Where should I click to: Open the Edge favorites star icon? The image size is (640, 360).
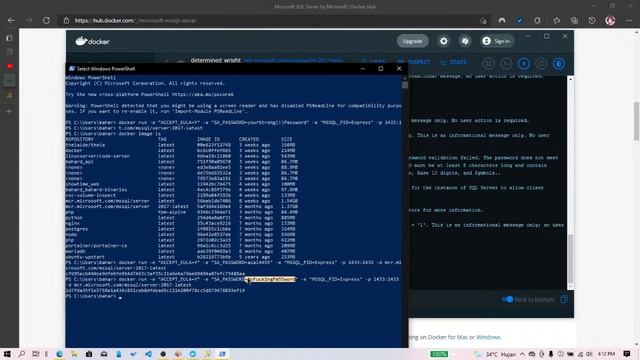[556, 20]
